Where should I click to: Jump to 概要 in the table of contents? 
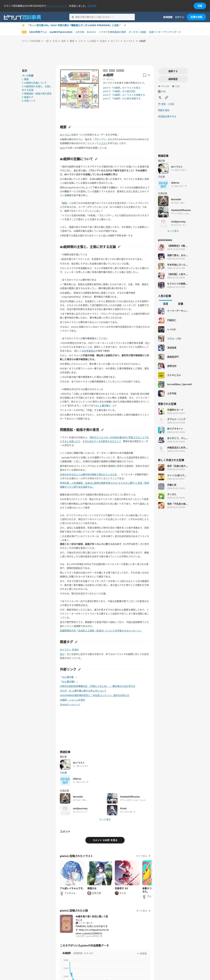(x=25, y=79)
